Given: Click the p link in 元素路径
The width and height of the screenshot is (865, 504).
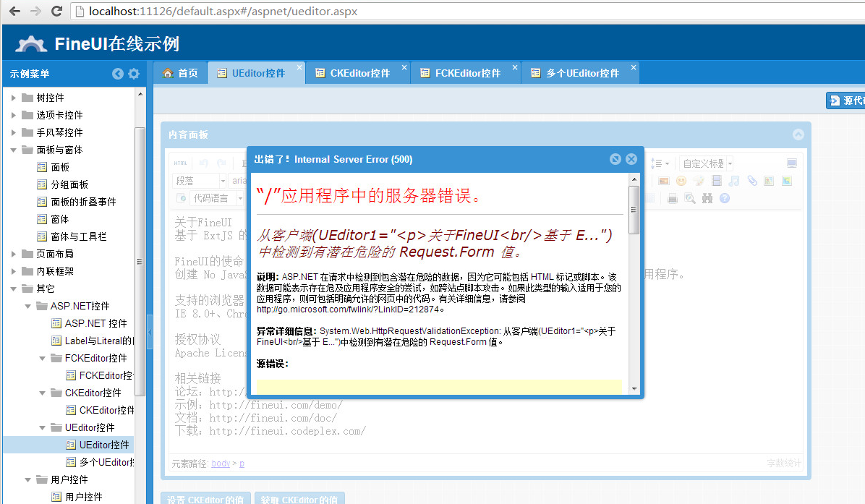Looking at the screenshot, I should [x=242, y=464].
